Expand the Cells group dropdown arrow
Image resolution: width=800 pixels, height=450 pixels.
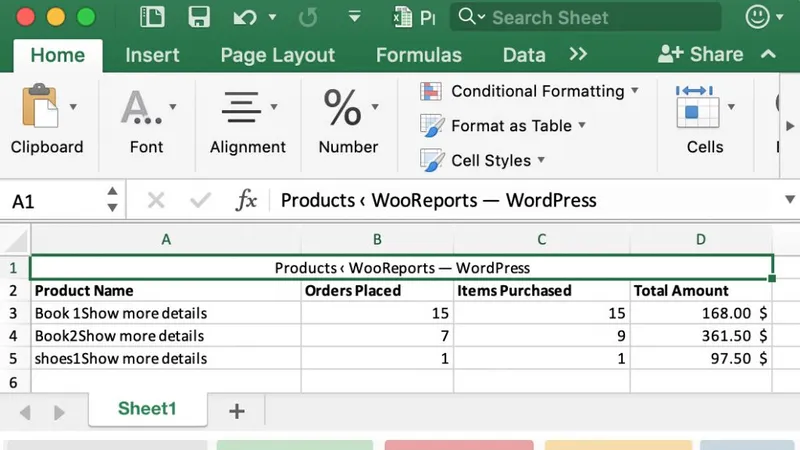coord(731,107)
